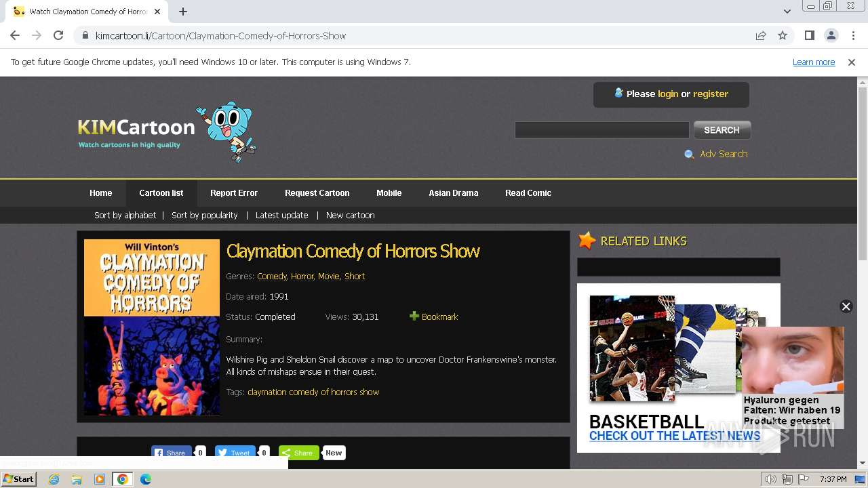Filter by Movie genre
Image resolution: width=868 pixels, height=488 pixels.
click(329, 276)
